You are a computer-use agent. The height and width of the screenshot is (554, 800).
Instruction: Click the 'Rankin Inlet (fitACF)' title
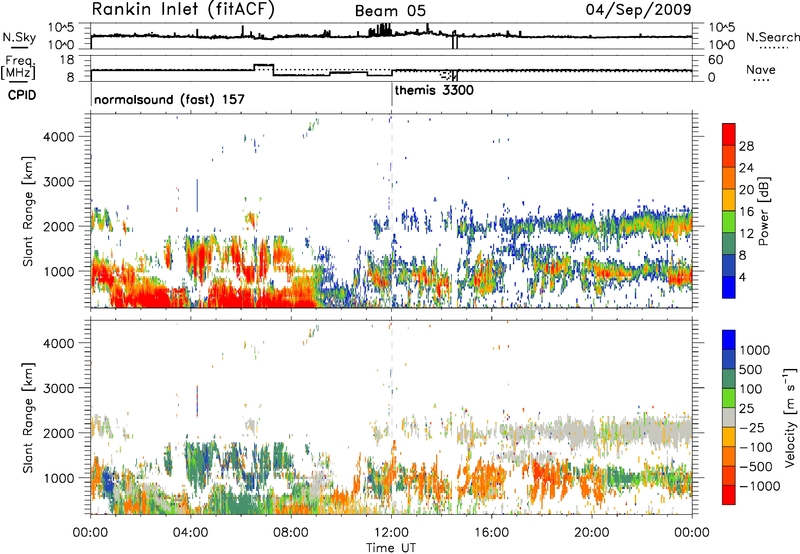(x=183, y=10)
